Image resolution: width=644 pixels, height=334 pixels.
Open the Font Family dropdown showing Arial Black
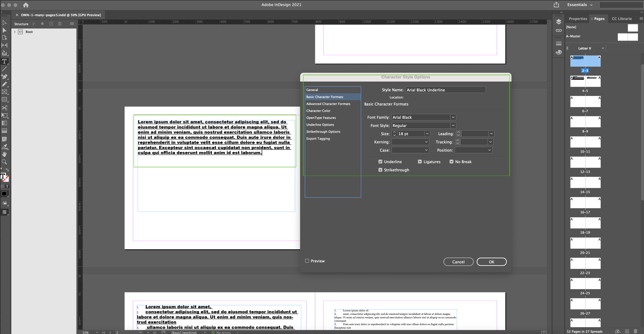(x=453, y=117)
